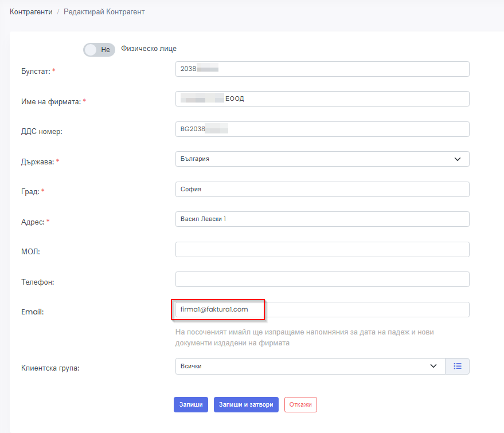Select the ДДС номер input
The width and height of the screenshot is (504, 433).
click(322, 129)
